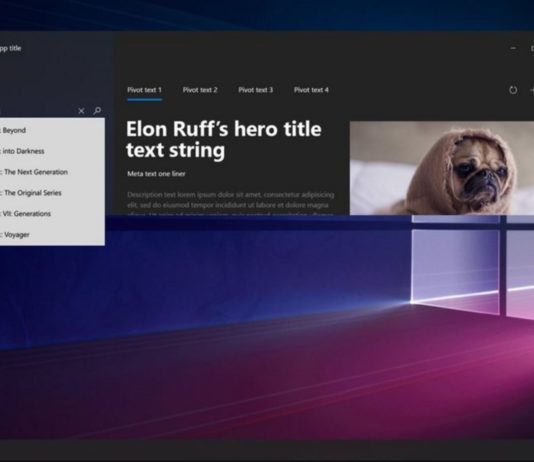This screenshot has height=462, width=534.
Task: Click the refresh icon near pivot tabs
Action: 513,90
